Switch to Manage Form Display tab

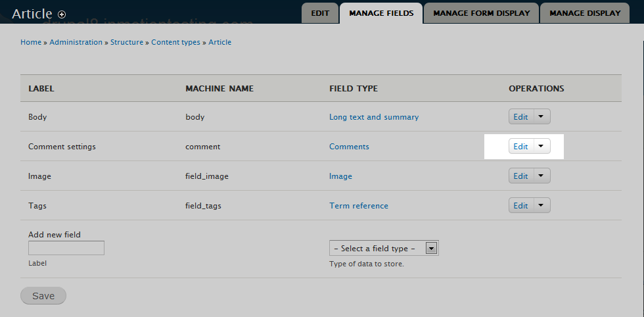tap(481, 12)
